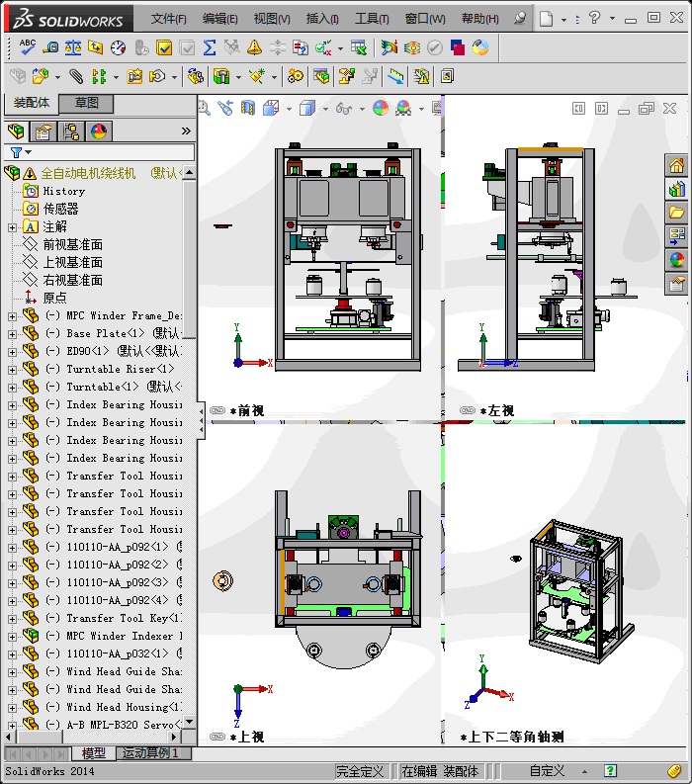Toggle link views icon beside 上视 label

[217, 737]
